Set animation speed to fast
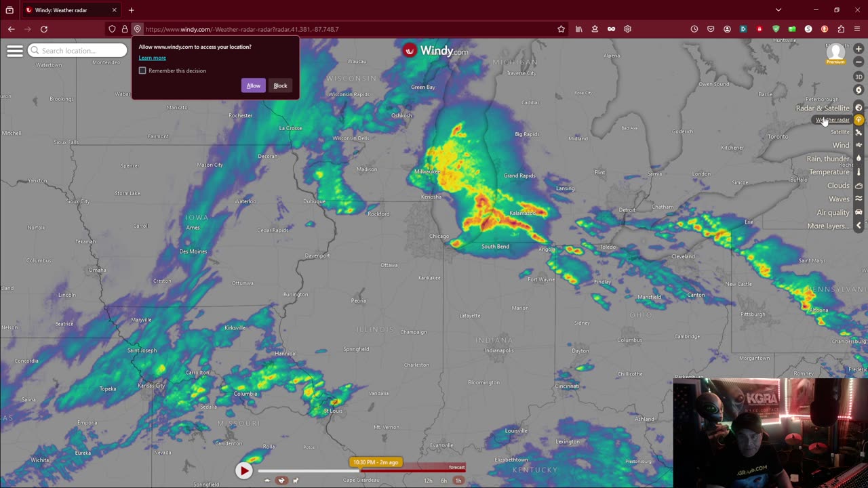Viewport: 868px width, 488px height. [x=296, y=481]
